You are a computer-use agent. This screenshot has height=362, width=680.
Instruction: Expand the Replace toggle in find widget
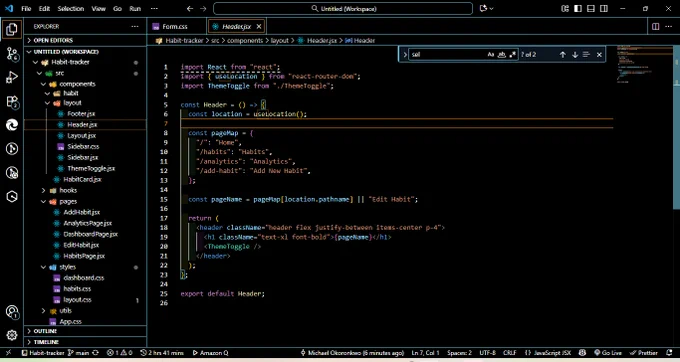(x=405, y=55)
